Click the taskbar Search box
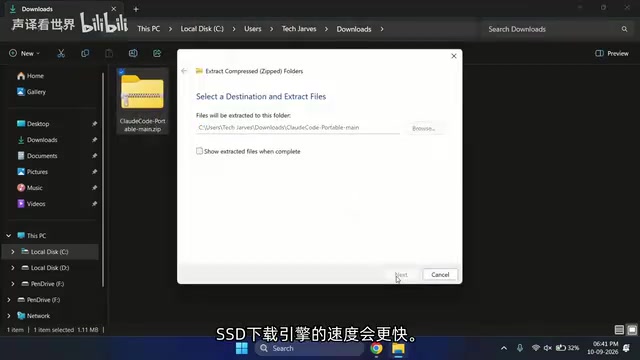 [x=309, y=348]
